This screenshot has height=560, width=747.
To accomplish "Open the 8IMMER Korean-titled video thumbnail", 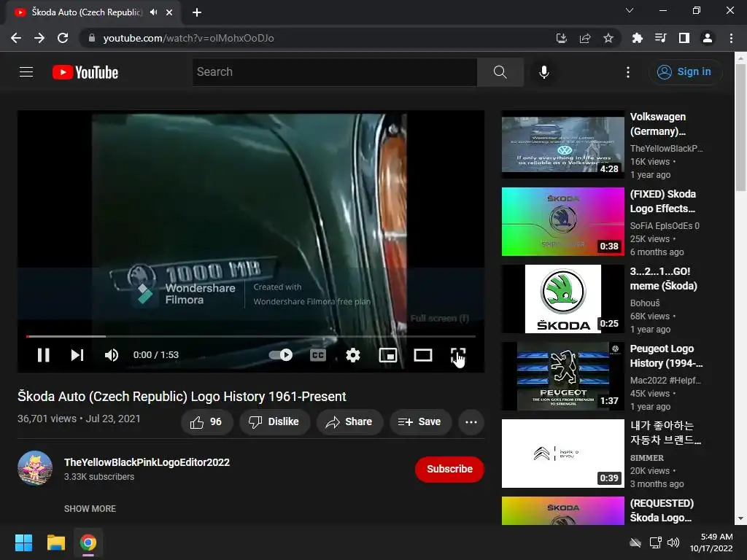I will tap(562, 454).
